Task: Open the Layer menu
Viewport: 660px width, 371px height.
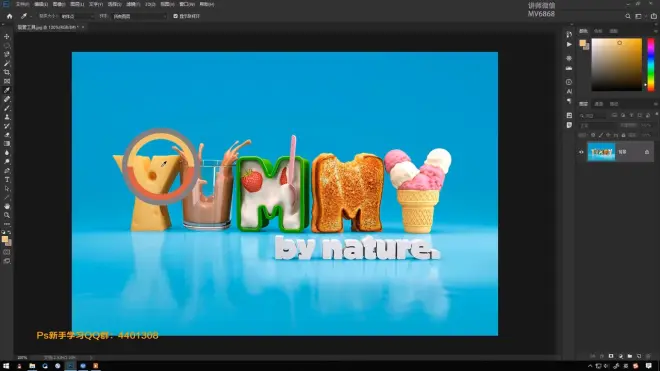Action: 77,4
